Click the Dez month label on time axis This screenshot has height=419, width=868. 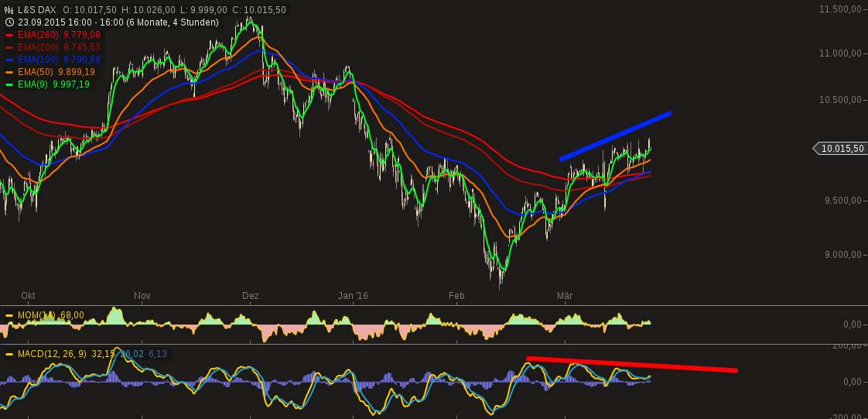(251, 296)
